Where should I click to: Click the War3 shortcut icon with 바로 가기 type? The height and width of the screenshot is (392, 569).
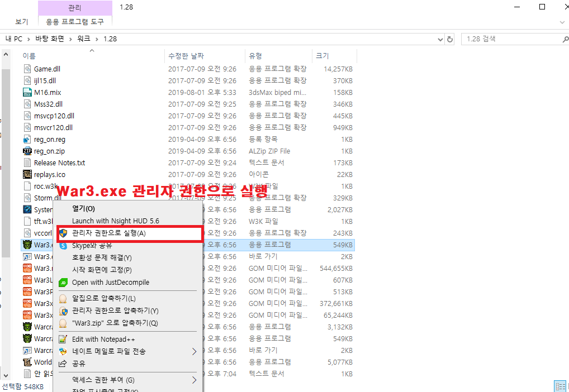pos(27,256)
